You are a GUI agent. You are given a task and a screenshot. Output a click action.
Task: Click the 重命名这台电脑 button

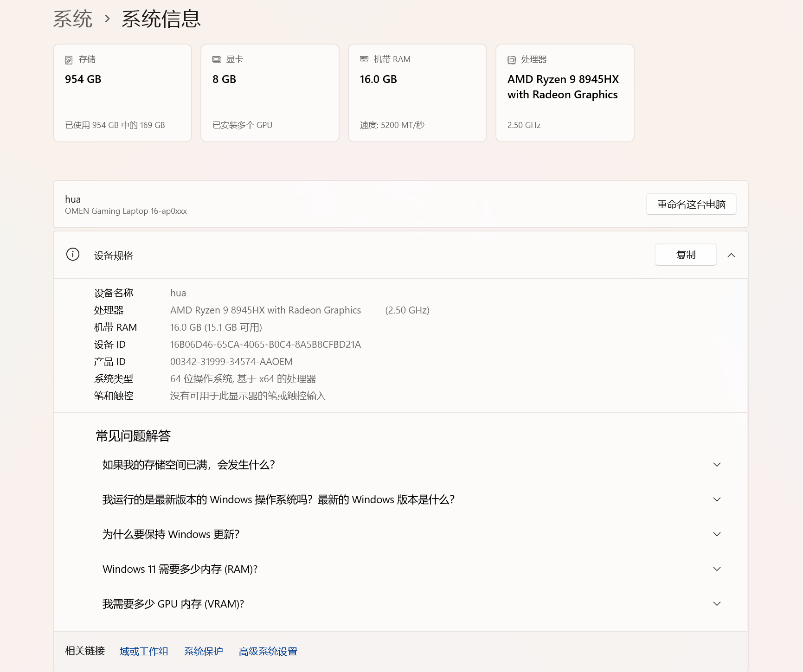[691, 204]
